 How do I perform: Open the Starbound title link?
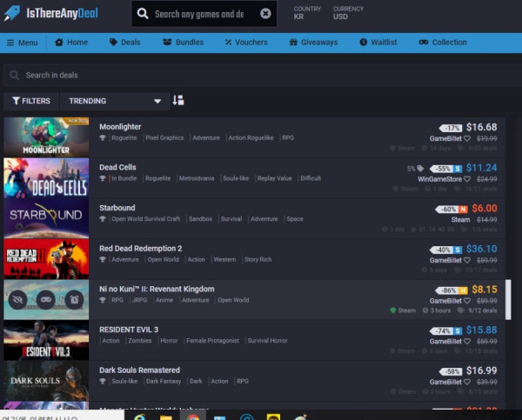[117, 208]
